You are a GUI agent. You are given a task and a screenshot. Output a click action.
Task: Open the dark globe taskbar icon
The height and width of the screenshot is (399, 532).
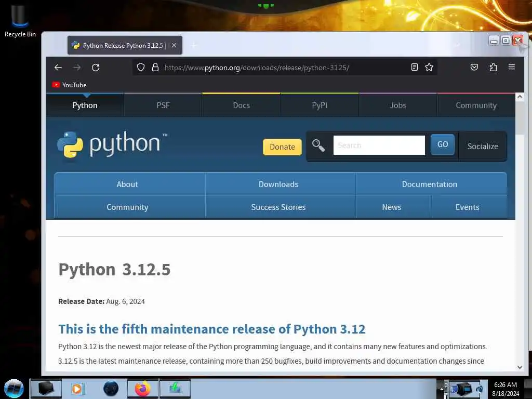point(111,389)
